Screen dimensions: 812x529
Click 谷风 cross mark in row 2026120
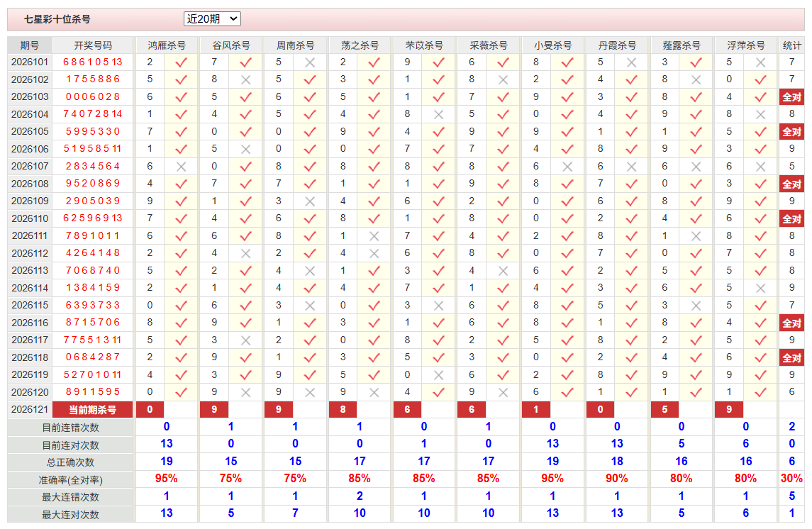245,392
